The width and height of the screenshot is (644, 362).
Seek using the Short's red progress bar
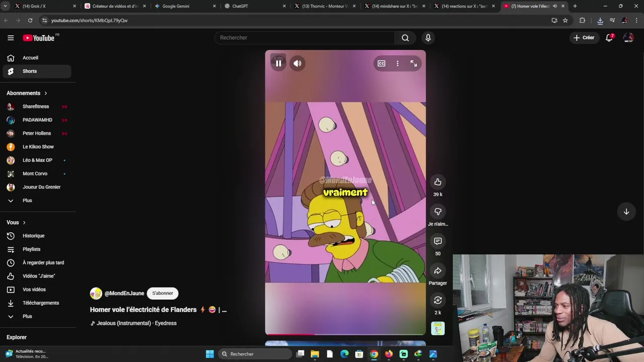coord(345,334)
